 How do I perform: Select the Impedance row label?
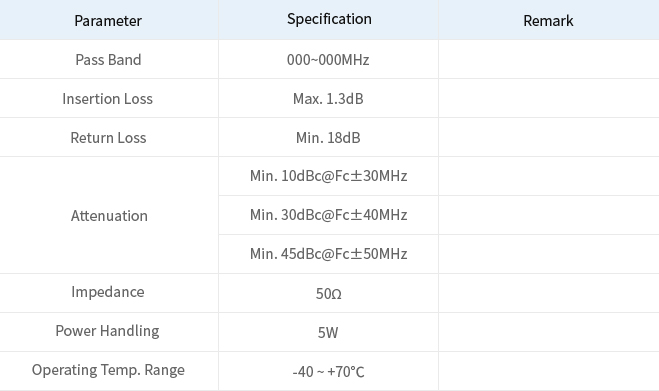click(108, 292)
